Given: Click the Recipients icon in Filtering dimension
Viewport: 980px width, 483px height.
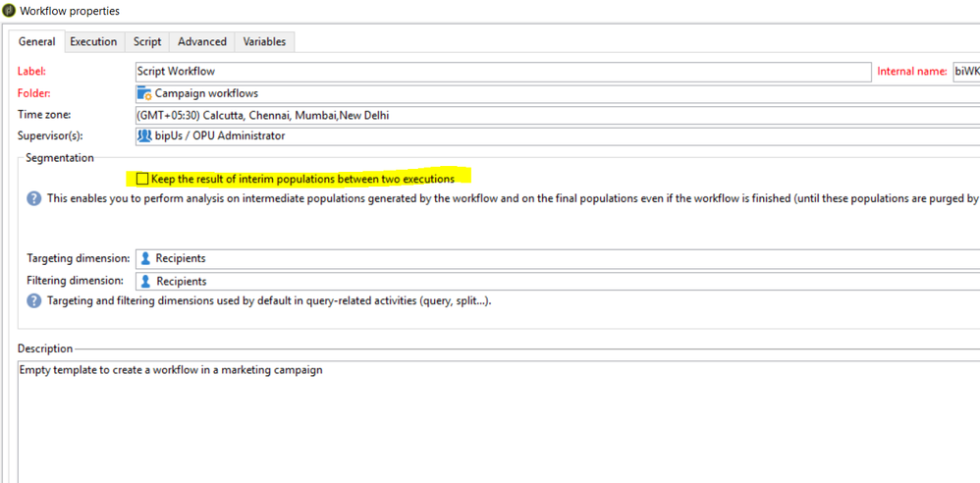Looking at the screenshot, I should coord(145,281).
